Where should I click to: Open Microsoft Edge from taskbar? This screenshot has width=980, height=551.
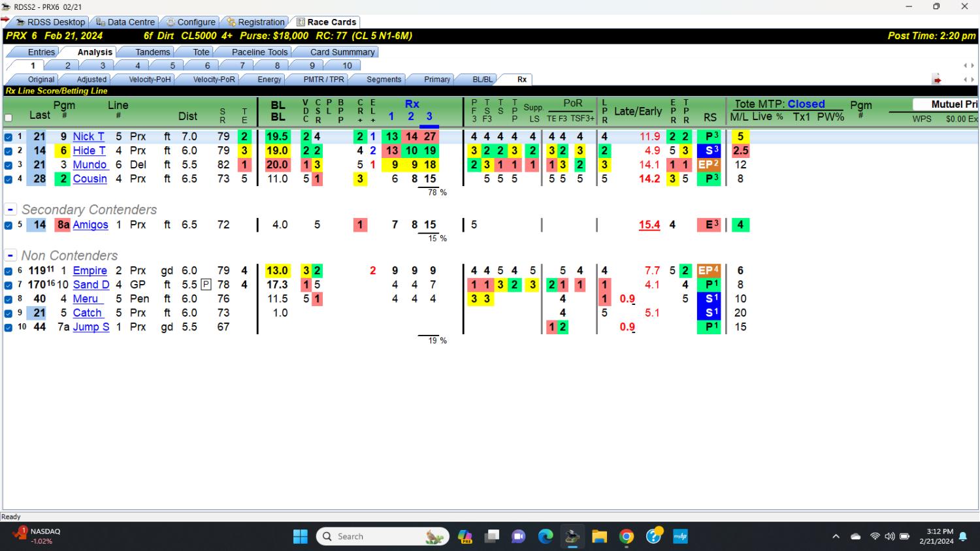546,537
